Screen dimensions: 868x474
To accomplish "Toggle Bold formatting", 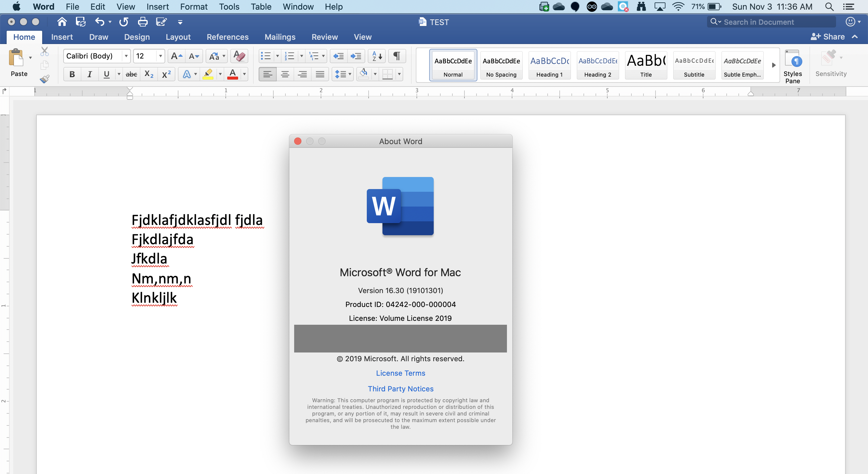I will tap(72, 74).
